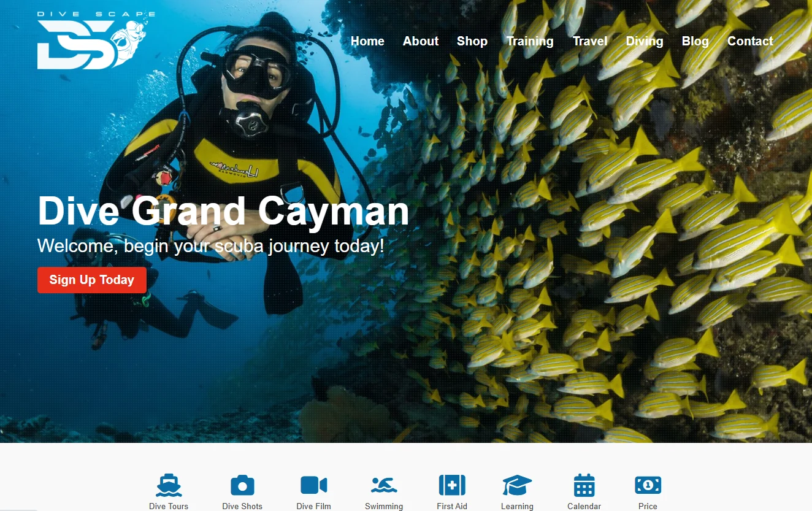The height and width of the screenshot is (511, 812).
Task: Go to the Home menu item
Action: [x=367, y=41]
